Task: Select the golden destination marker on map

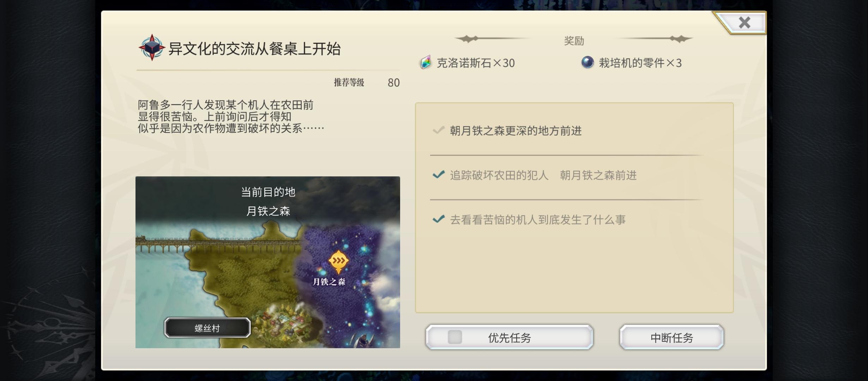Action: click(x=338, y=262)
